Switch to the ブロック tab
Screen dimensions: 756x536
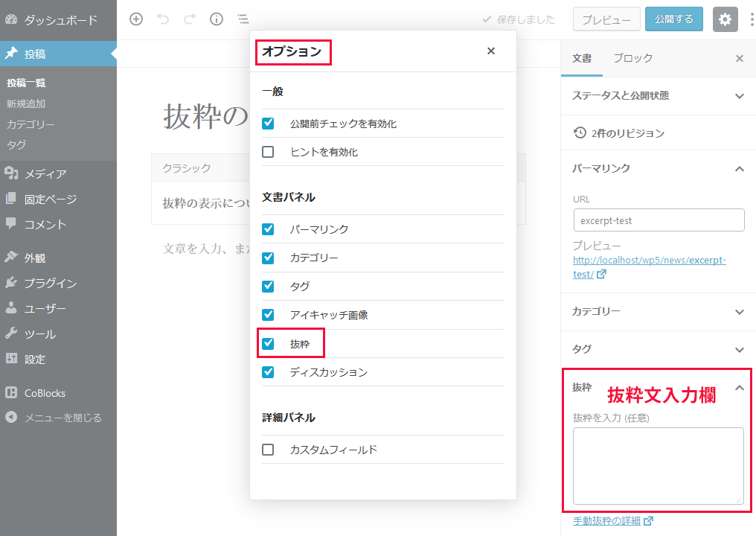632,58
